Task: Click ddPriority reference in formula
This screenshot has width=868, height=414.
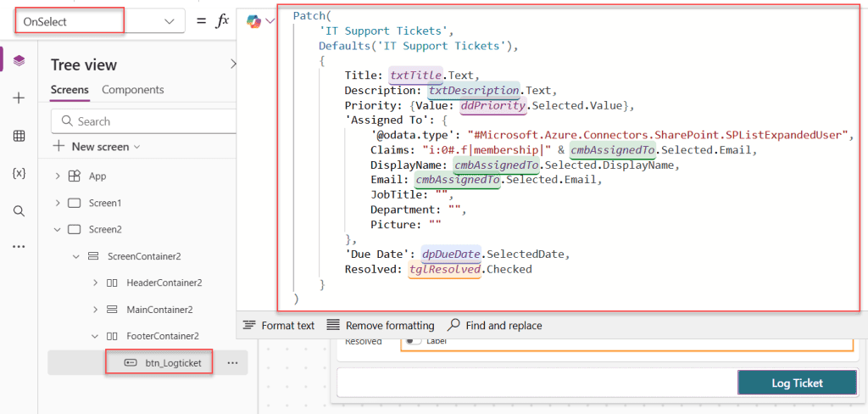Action: coord(492,104)
